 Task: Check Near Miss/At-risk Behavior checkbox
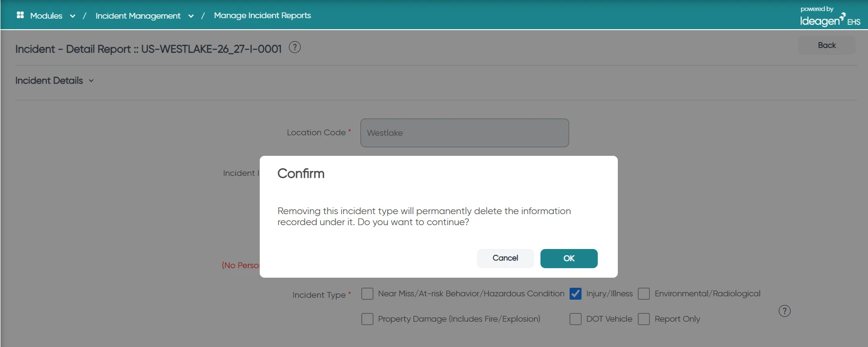pyautogui.click(x=367, y=293)
